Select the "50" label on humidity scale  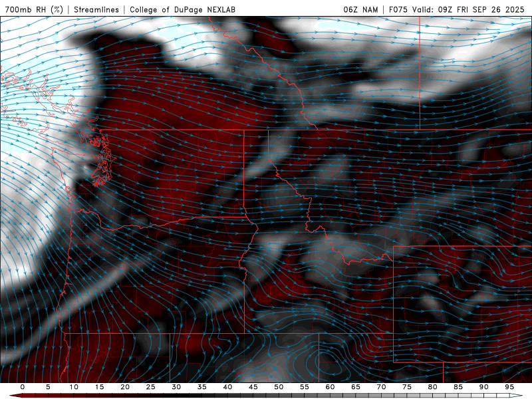pyautogui.click(x=279, y=387)
